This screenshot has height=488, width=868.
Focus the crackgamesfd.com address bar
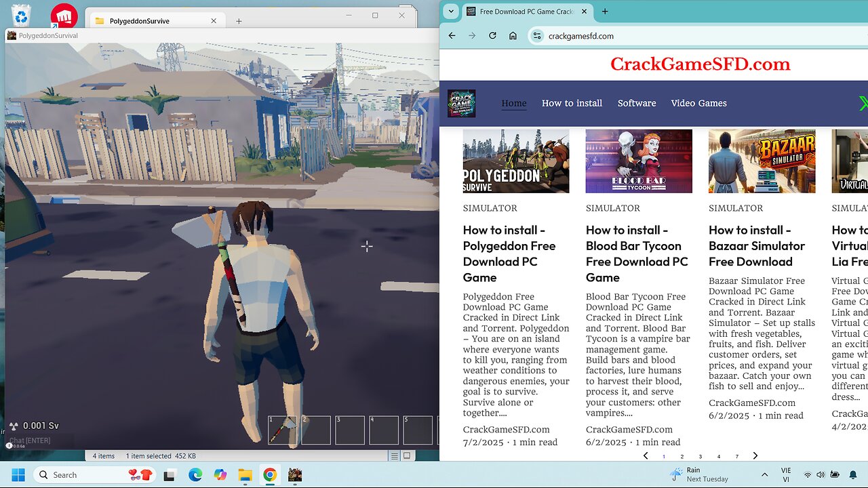point(698,36)
